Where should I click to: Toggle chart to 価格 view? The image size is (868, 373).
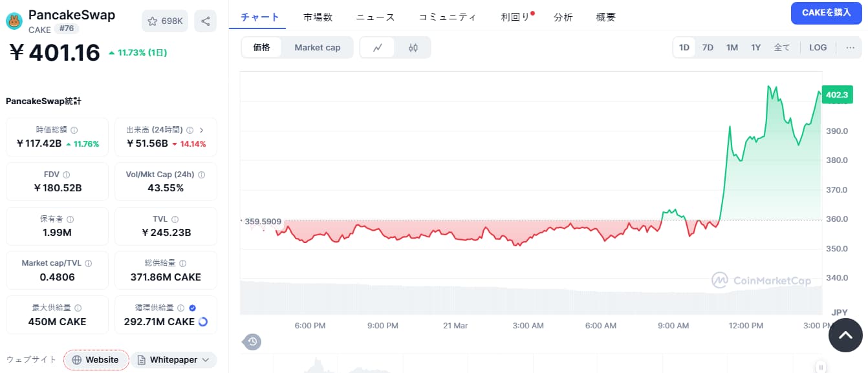click(262, 47)
